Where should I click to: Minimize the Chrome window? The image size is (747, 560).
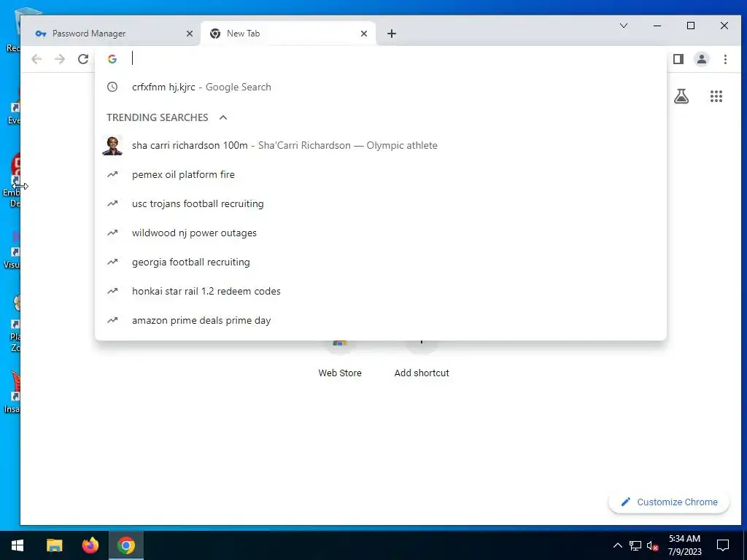click(x=657, y=26)
